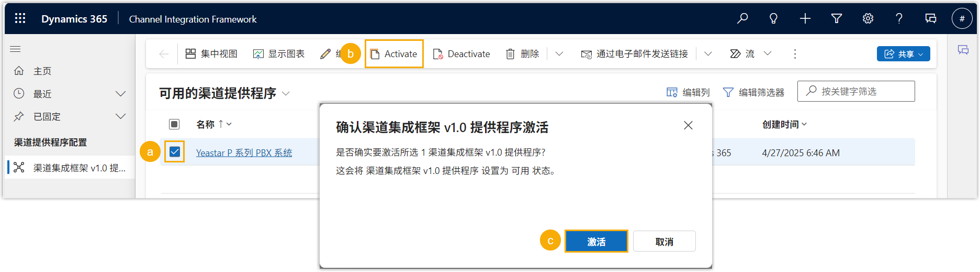The image size is (980, 272).
Task: Click the Deactivate toolbar command
Action: point(461,54)
